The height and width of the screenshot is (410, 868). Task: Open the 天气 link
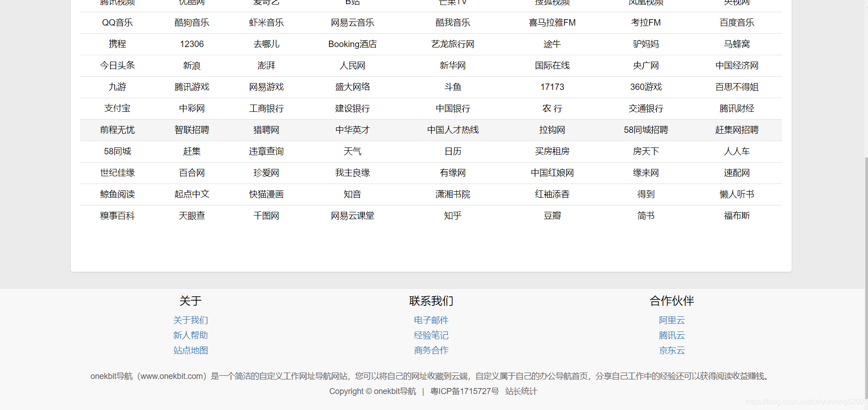pos(352,152)
